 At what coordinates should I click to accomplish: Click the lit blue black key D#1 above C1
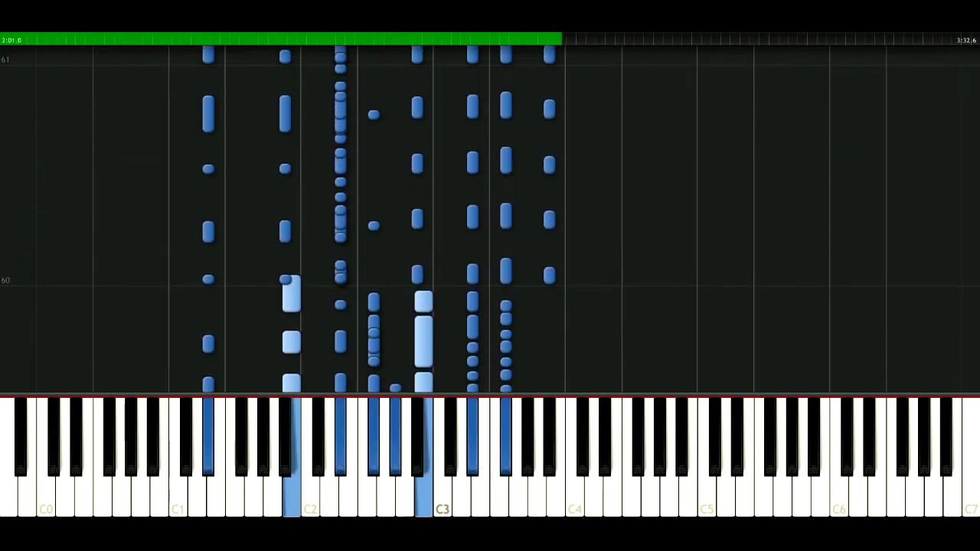coord(208,436)
